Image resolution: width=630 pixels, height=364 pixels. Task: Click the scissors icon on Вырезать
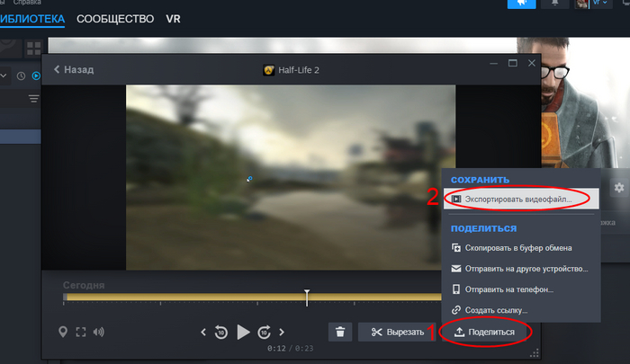pyautogui.click(x=377, y=332)
